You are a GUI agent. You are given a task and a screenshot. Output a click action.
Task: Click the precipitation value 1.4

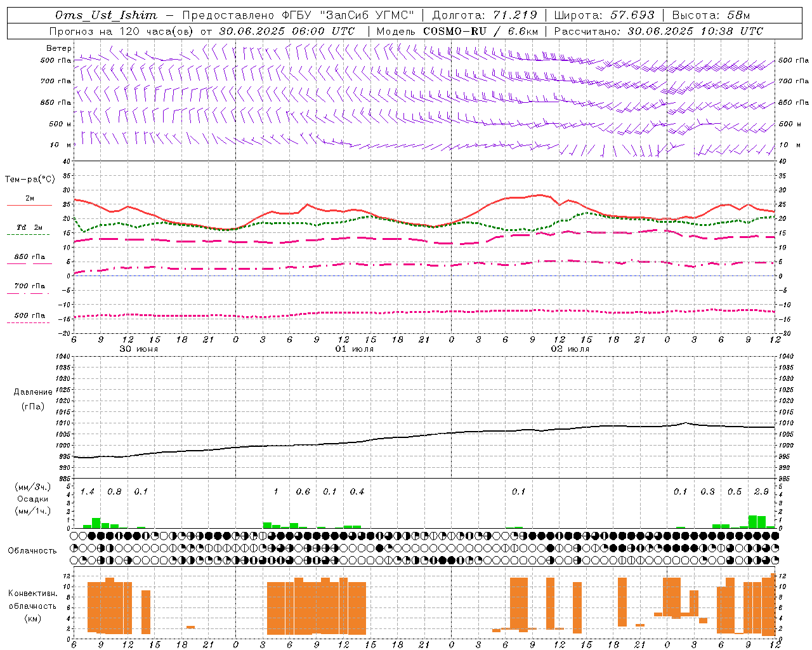click(87, 491)
